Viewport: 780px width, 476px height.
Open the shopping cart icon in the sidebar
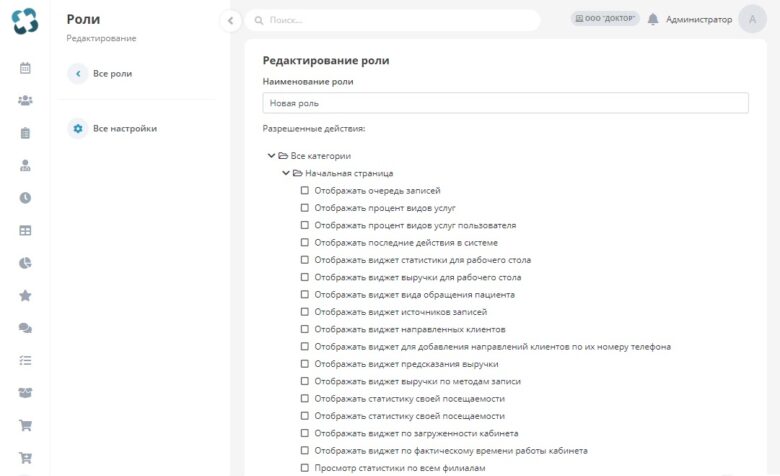pyautogui.click(x=25, y=425)
